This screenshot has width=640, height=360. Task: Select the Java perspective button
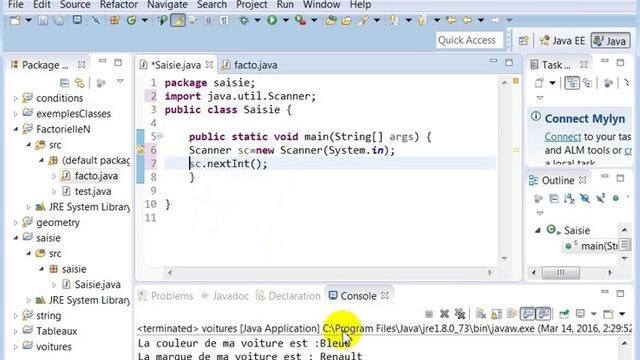tap(611, 41)
